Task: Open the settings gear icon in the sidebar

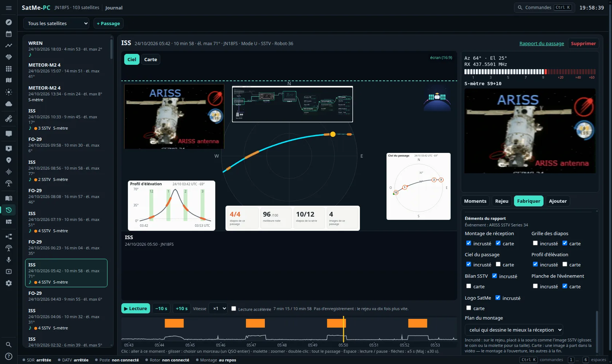Action: point(9,283)
